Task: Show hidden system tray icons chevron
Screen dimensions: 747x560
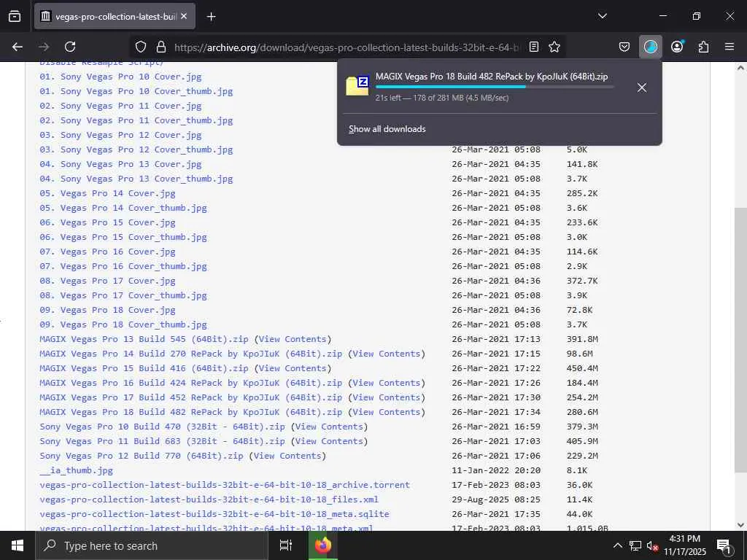Action: coord(617,545)
